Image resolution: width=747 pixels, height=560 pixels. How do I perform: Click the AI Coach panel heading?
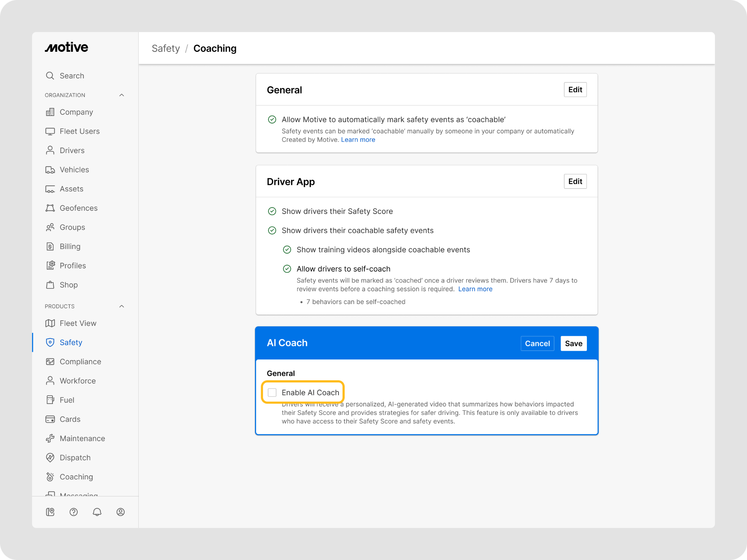click(287, 343)
